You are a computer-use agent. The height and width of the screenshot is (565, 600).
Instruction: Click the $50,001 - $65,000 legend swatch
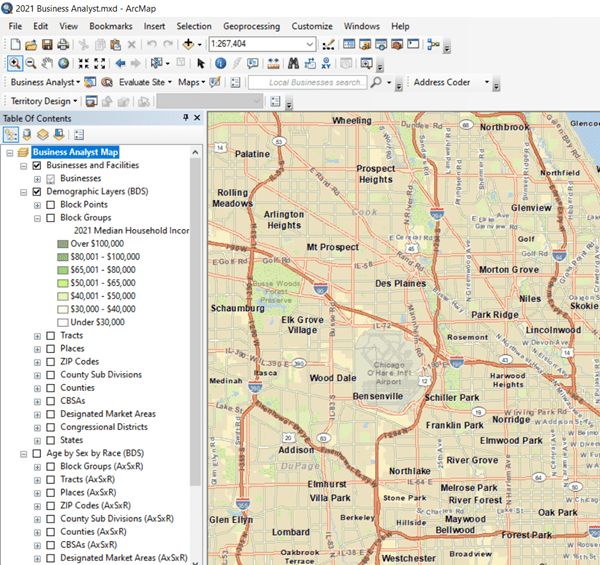(63, 283)
